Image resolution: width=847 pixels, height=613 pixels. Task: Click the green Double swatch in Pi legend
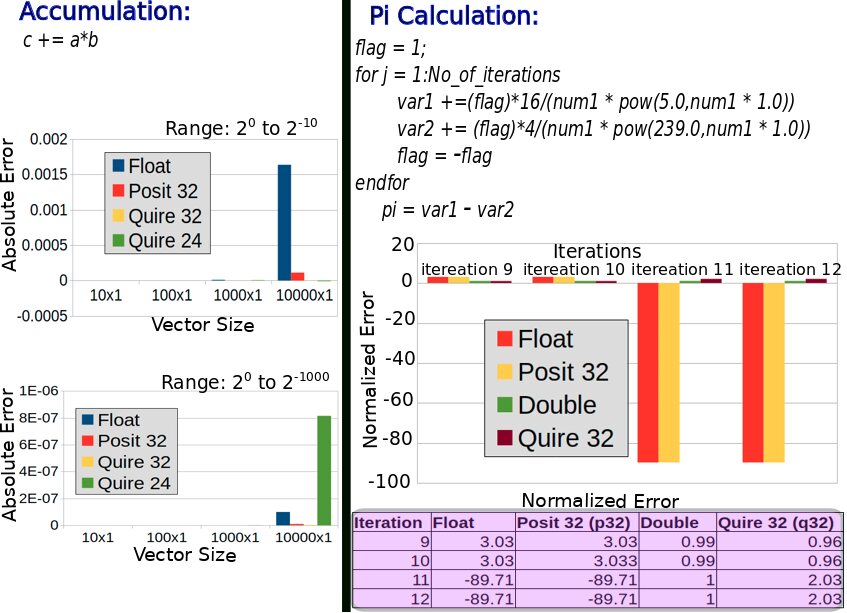click(505, 405)
